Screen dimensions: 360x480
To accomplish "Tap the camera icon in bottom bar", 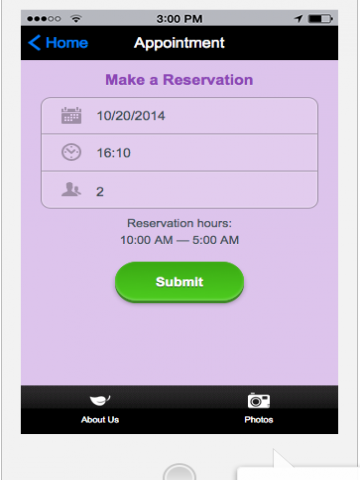I will (259, 400).
